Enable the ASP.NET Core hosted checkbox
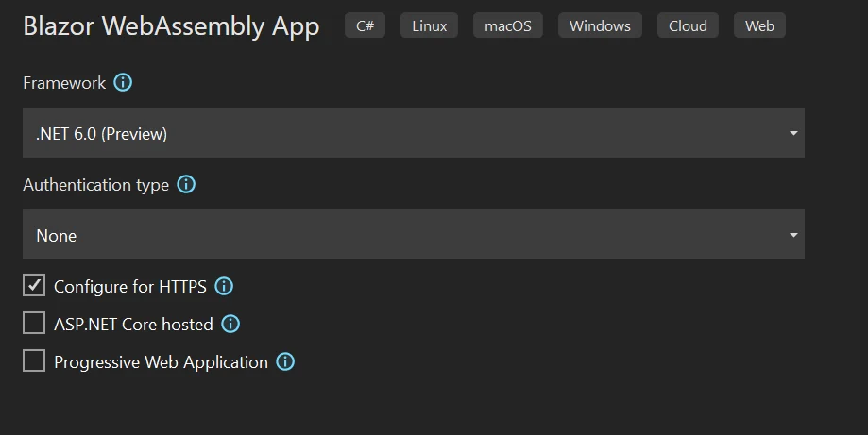 [34, 323]
